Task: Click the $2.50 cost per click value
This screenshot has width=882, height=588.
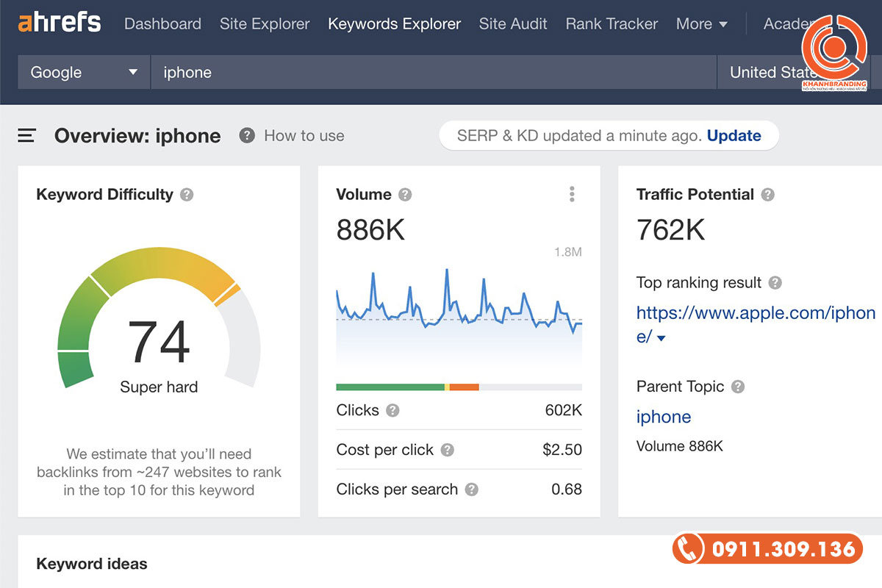Action: [562, 450]
